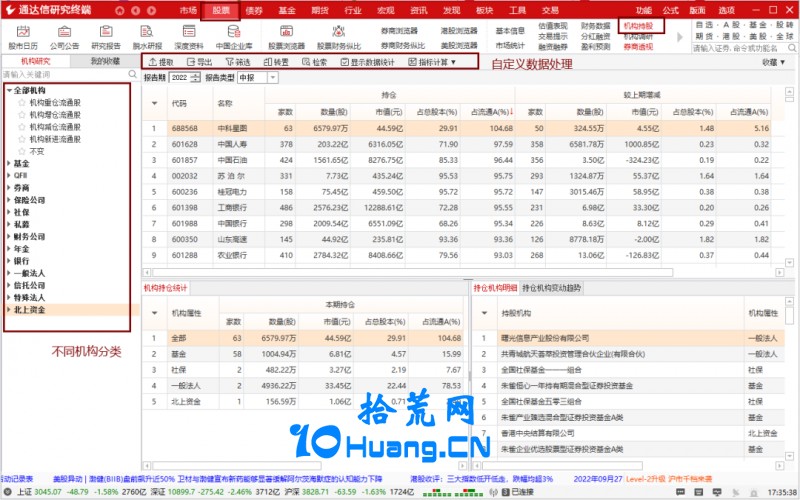Click the 报告期 year stepper arrows

click(195, 78)
